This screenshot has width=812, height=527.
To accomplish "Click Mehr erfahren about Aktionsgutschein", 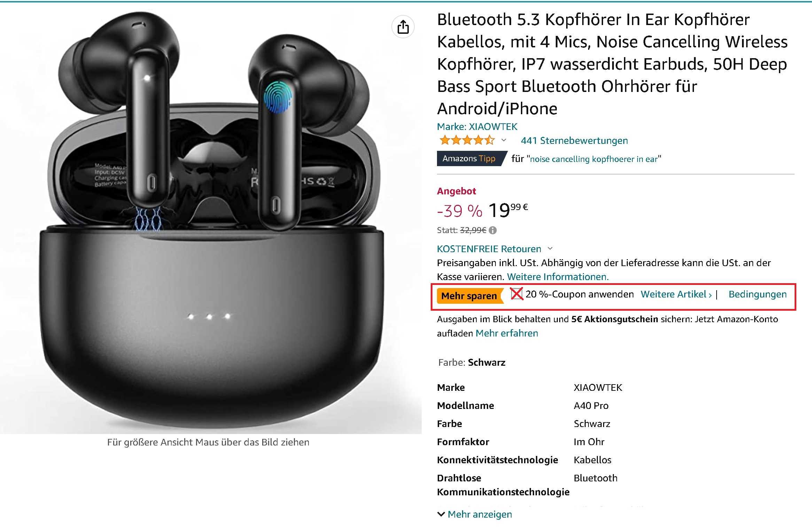I will pos(507,333).
